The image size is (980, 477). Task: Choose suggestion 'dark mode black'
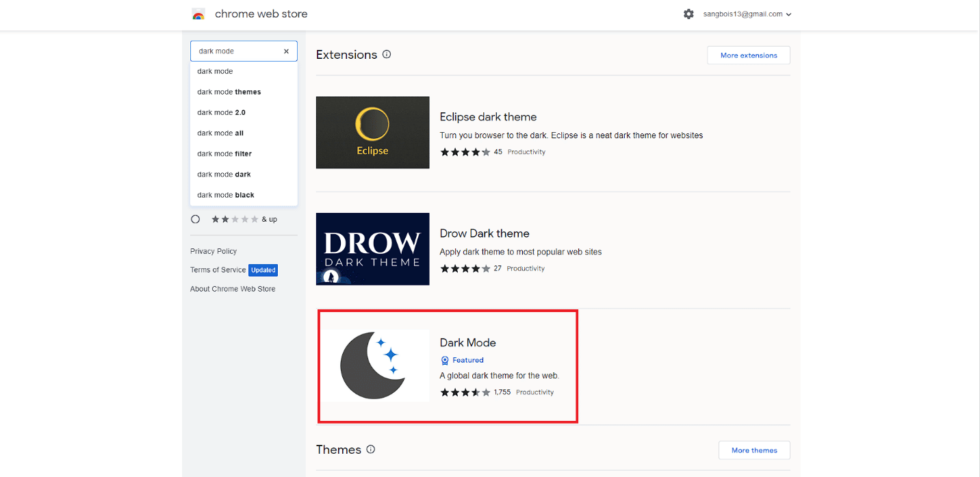244,194
